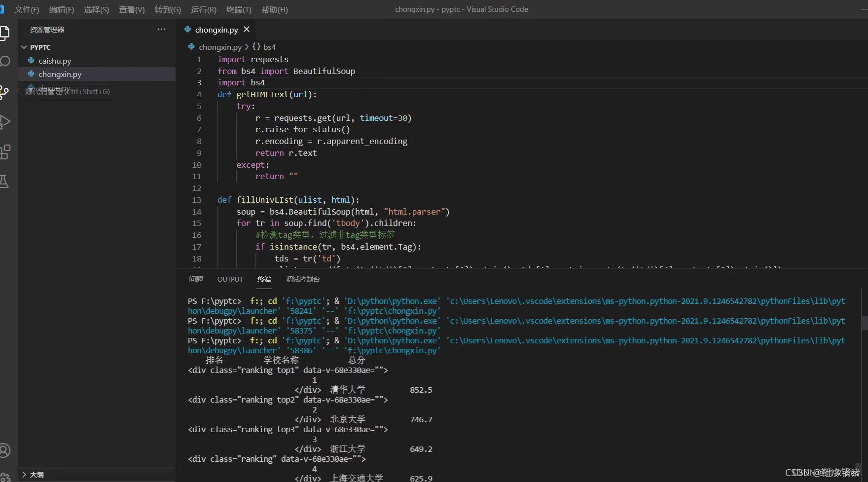This screenshot has width=868, height=482.
Task: Open the 终端(T) menu
Action: (x=239, y=9)
